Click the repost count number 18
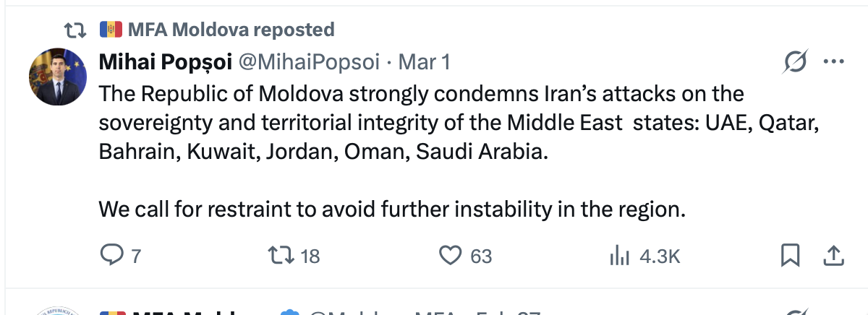Screen dimensions: 868x315 pyautogui.click(x=310, y=256)
